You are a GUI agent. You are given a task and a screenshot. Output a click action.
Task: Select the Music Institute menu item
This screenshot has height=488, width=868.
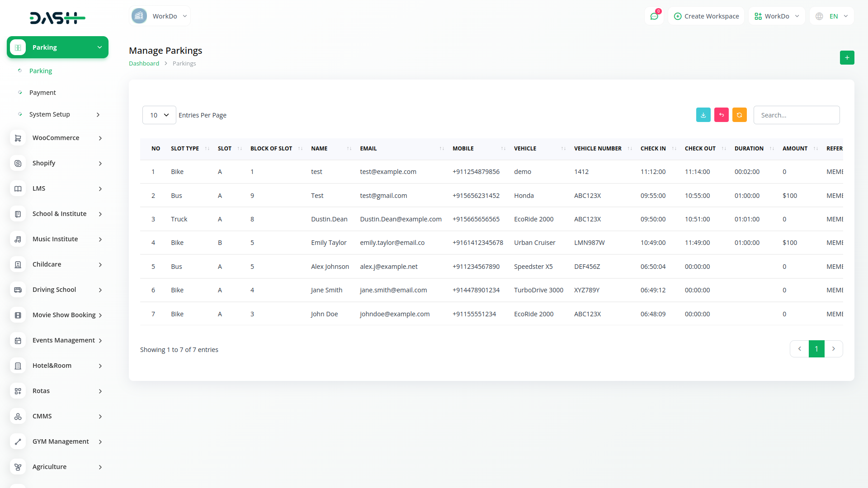tap(55, 239)
